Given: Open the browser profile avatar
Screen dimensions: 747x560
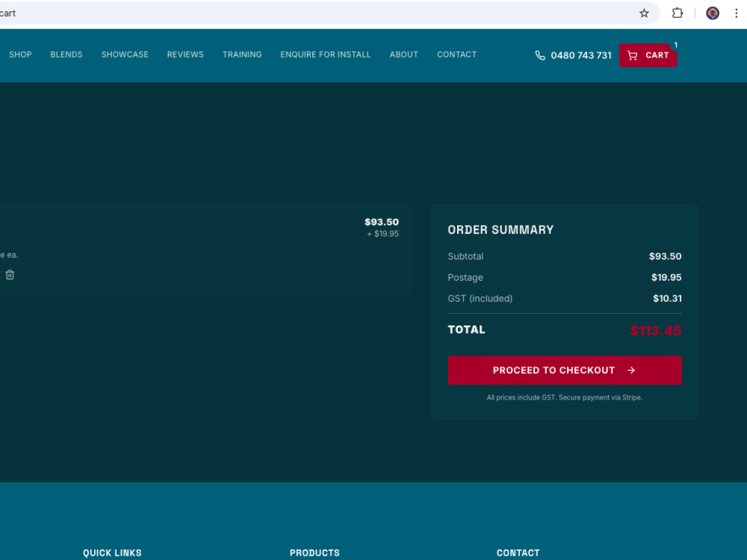Looking at the screenshot, I should click(x=712, y=13).
